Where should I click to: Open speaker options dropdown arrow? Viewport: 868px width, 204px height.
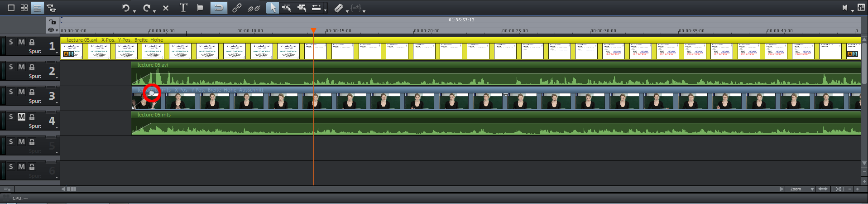point(853,10)
